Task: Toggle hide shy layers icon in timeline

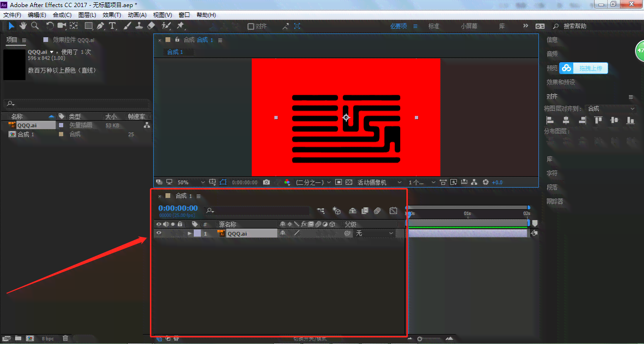Action: (352, 211)
